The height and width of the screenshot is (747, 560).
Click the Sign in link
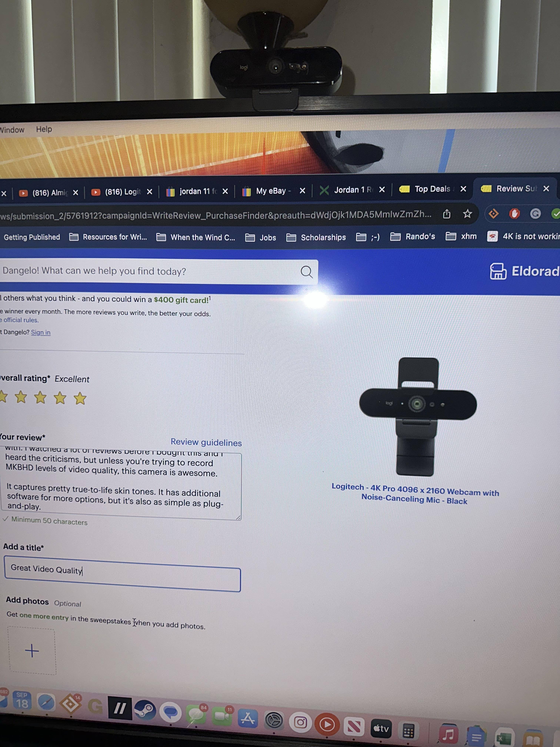point(41,332)
